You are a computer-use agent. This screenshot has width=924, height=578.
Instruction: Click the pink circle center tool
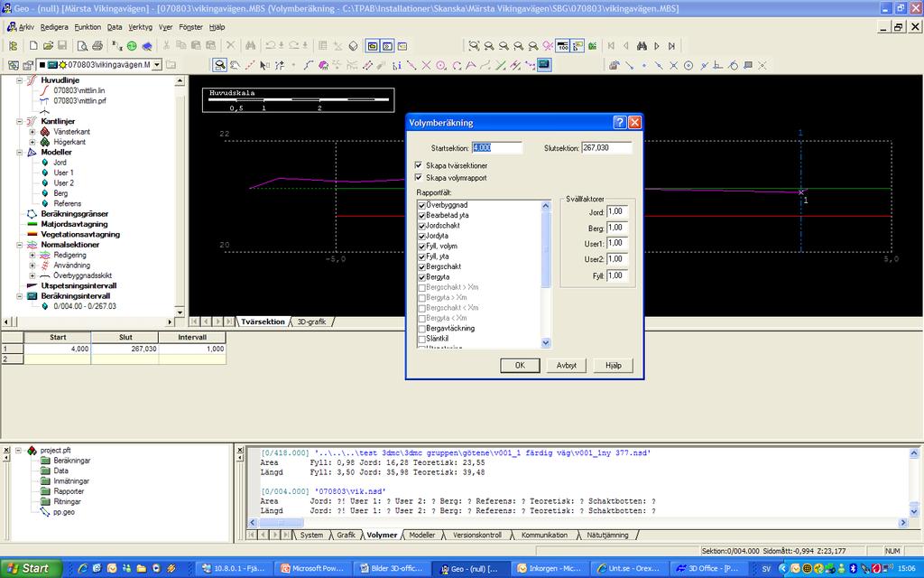(x=440, y=65)
